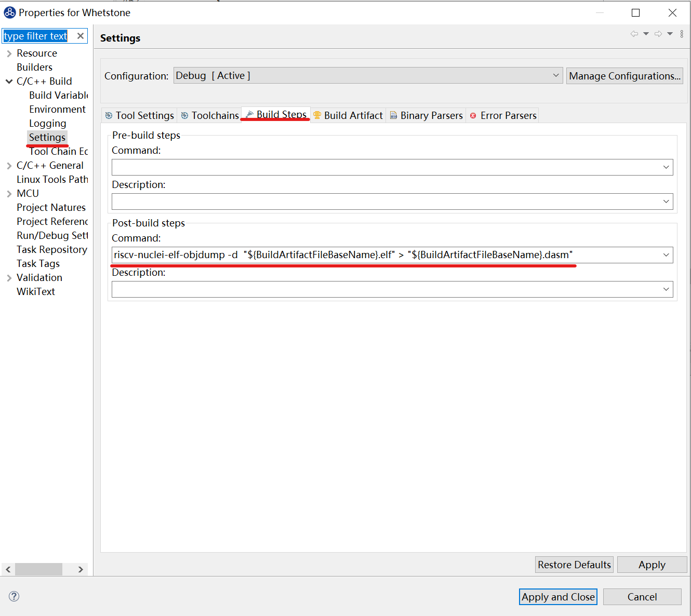Expand the C/C++ General node
Screen dimensions: 691x616
[9, 166]
